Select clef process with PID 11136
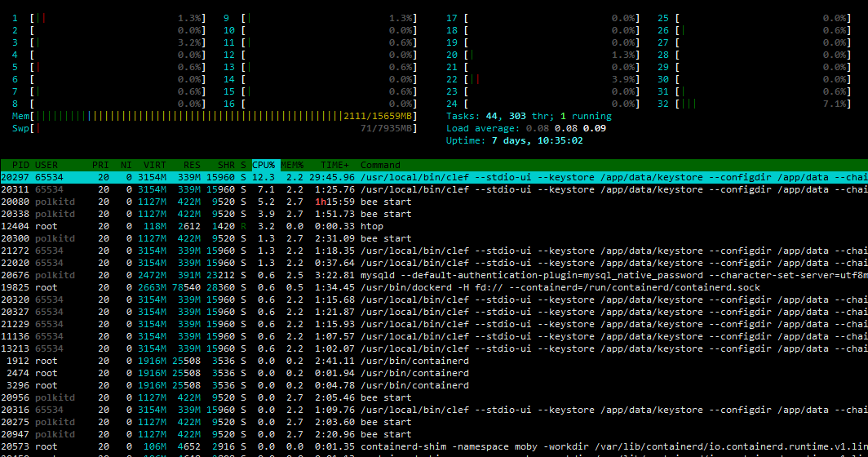Image resolution: width=868 pixels, height=457 pixels. click(x=434, y=336)
